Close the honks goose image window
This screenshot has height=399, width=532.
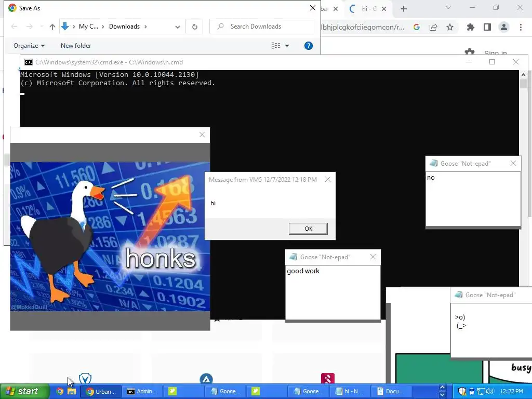click(x=202, y=135)
